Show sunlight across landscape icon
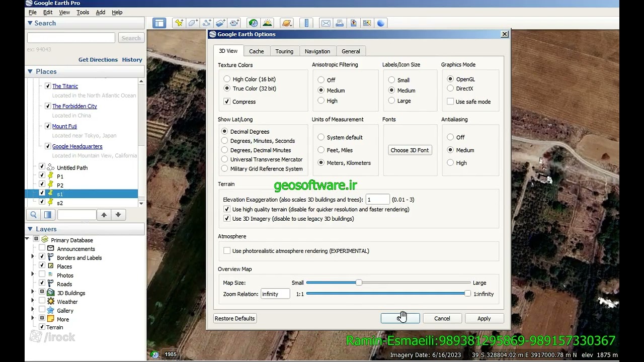The image size is (644, 362). tap(267, 23)
